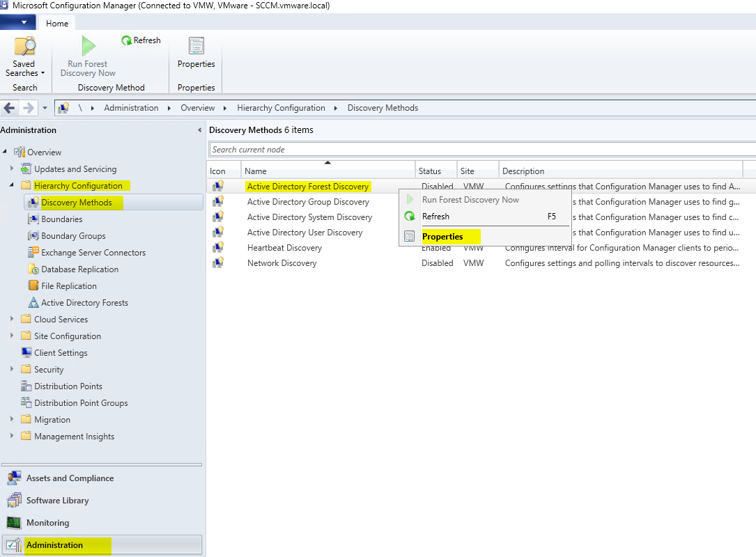The width and height of the screenshot is (756, 557).
Task: Open the Software Library workspace
Action: [x=57, y=501]
